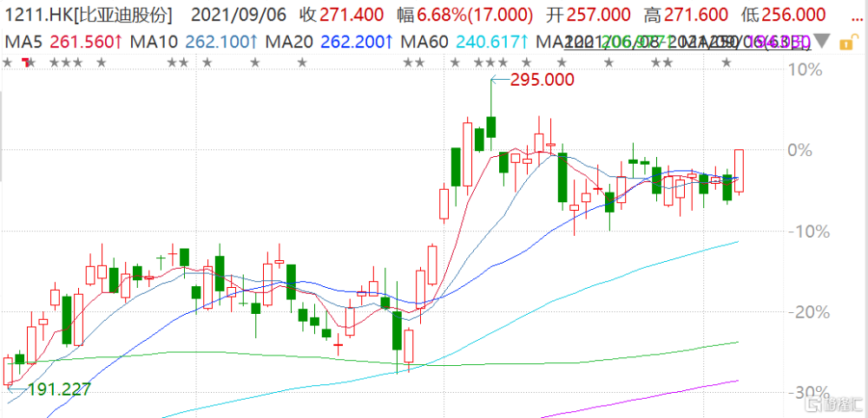Select the MA5 indicator label
Screen dimensions: 868x418
23,42
